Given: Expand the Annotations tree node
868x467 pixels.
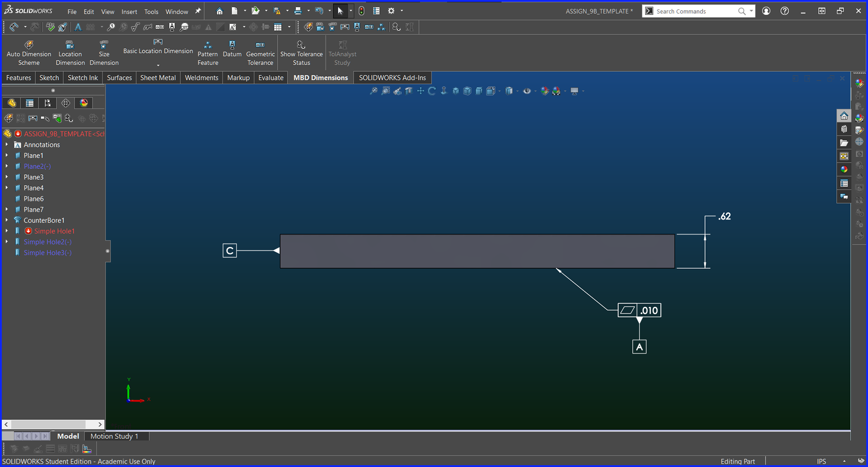Looking at the screenshot, I should click(7, 145).
